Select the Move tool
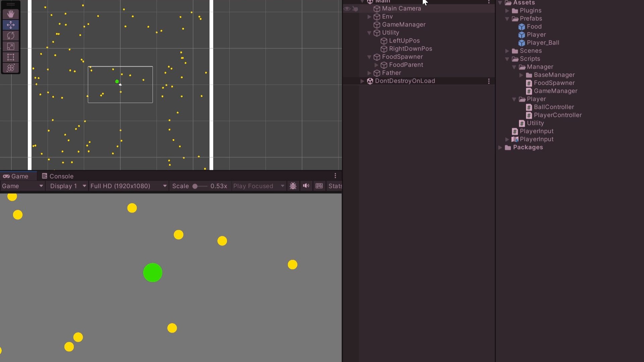The image size is (644, 362). [x=11, y=25]
